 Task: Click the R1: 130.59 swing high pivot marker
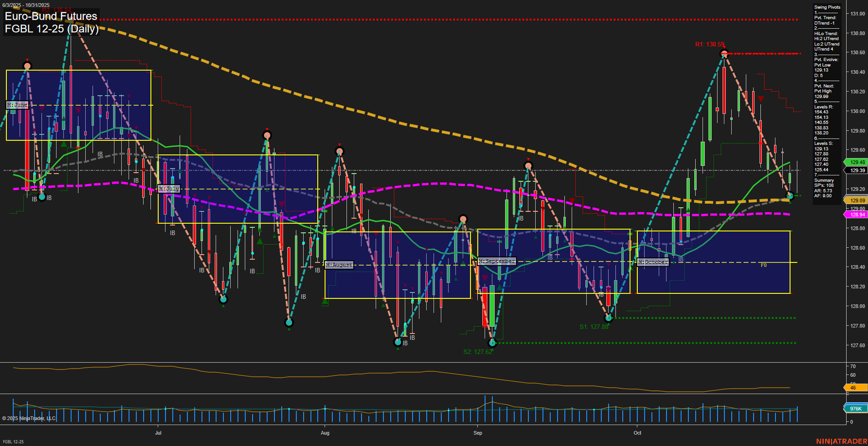(724, 53)
